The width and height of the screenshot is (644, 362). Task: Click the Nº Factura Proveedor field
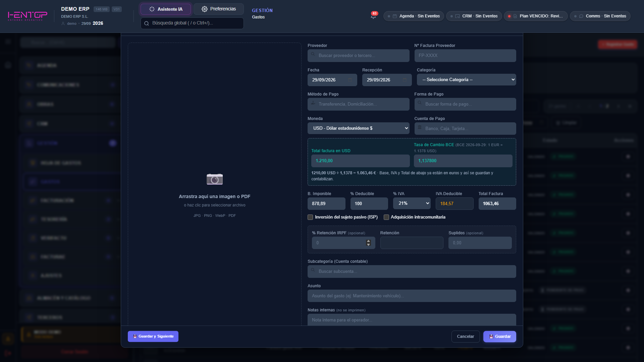pyautogui.click(x=465, y=56)
